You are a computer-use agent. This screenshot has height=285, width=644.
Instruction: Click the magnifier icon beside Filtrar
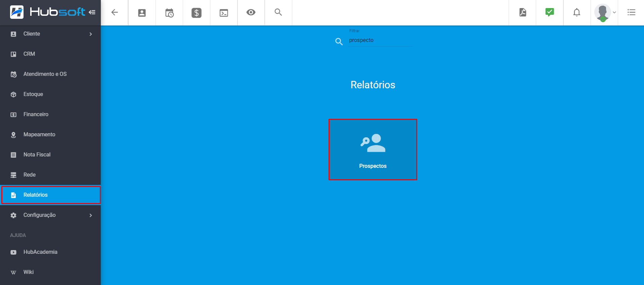(339, 42)
